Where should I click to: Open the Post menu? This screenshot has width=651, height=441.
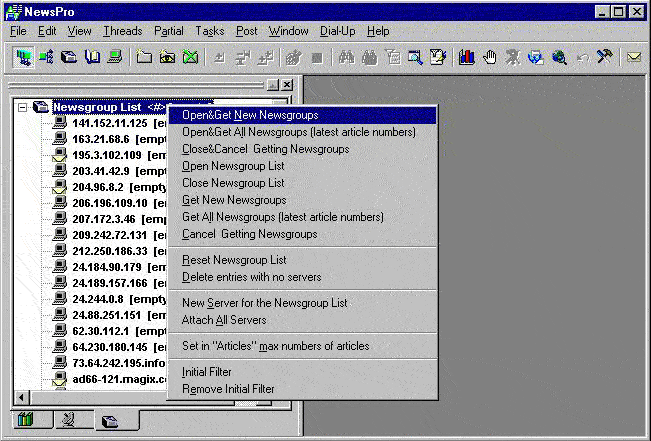[247, 31]
